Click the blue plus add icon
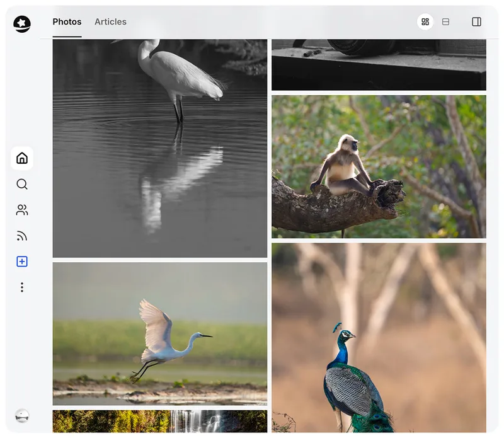Screen dimensions: 504x438 coord(22,262)
